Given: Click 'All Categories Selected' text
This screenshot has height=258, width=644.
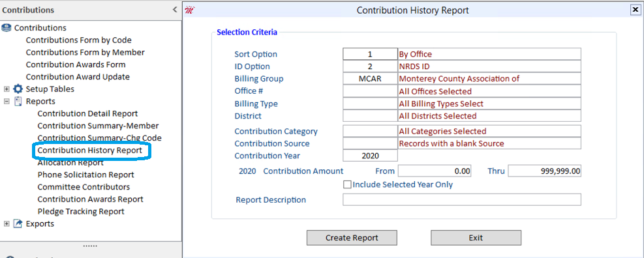Looking at the screenshot, I should 442,131.
